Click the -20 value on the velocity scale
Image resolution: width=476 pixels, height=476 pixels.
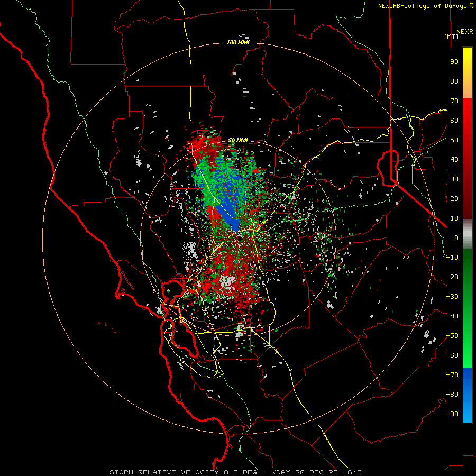pyautogui.click(x=452, y=277)
